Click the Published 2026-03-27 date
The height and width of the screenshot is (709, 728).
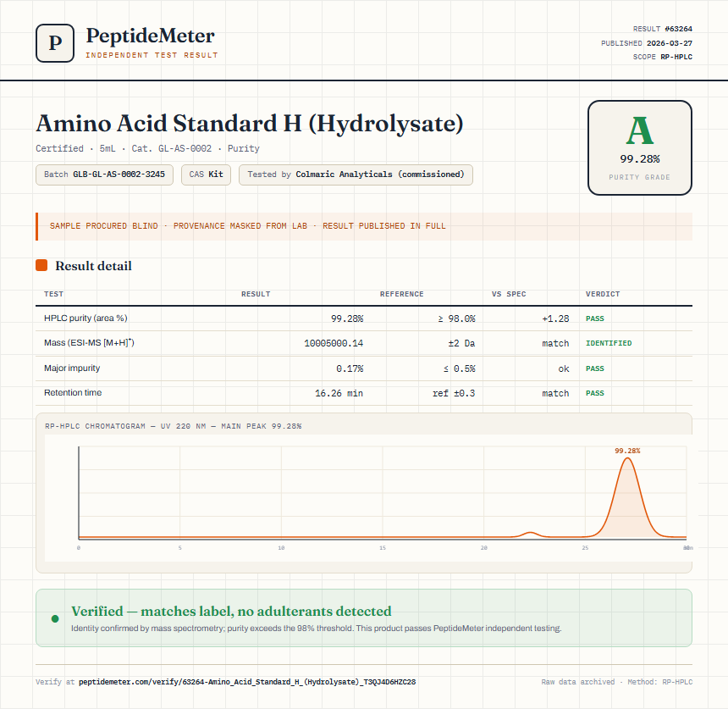647,43
